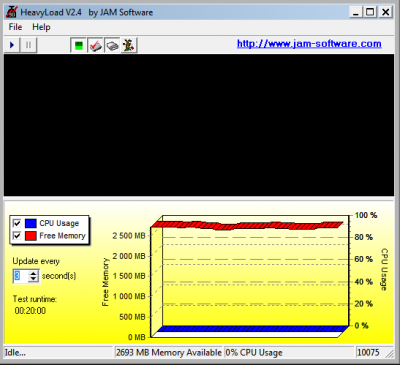Click the 0% CPU Usage status panel

coord(289,352)
